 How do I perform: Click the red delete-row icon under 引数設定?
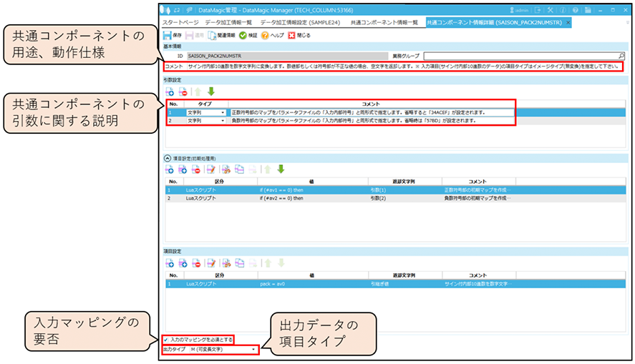[x=183, y=92]
